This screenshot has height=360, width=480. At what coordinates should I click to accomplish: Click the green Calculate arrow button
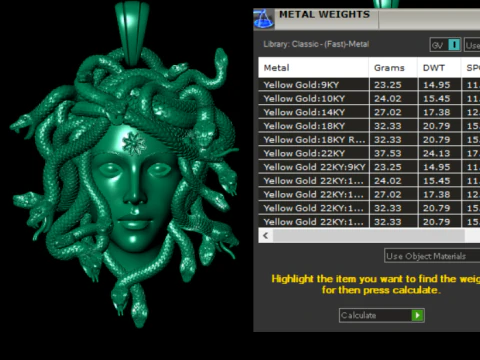click(417, 315)
